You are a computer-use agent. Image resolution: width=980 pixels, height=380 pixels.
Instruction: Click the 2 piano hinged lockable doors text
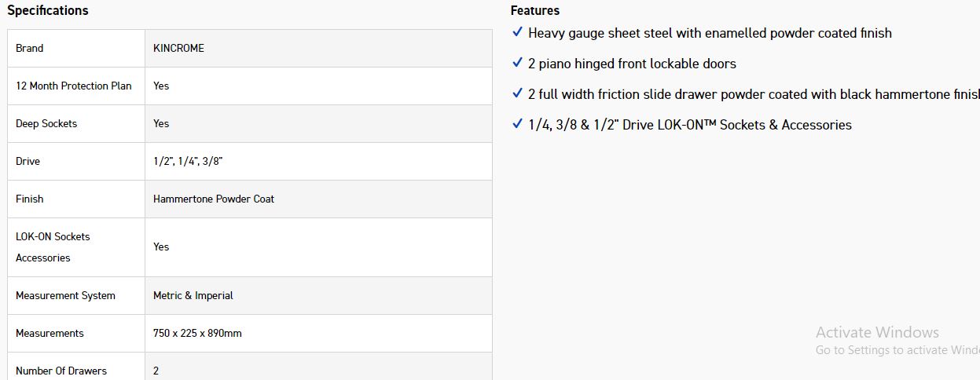pos(632,64)
